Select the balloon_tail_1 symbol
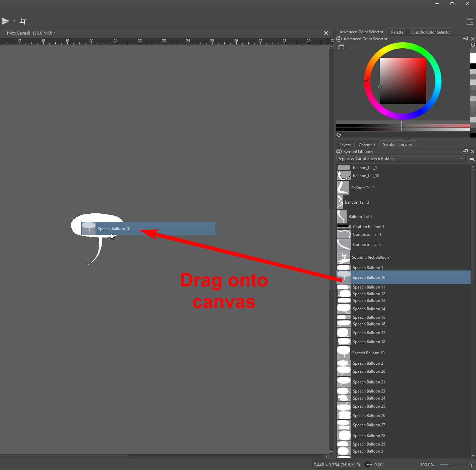 click(404, 168)
